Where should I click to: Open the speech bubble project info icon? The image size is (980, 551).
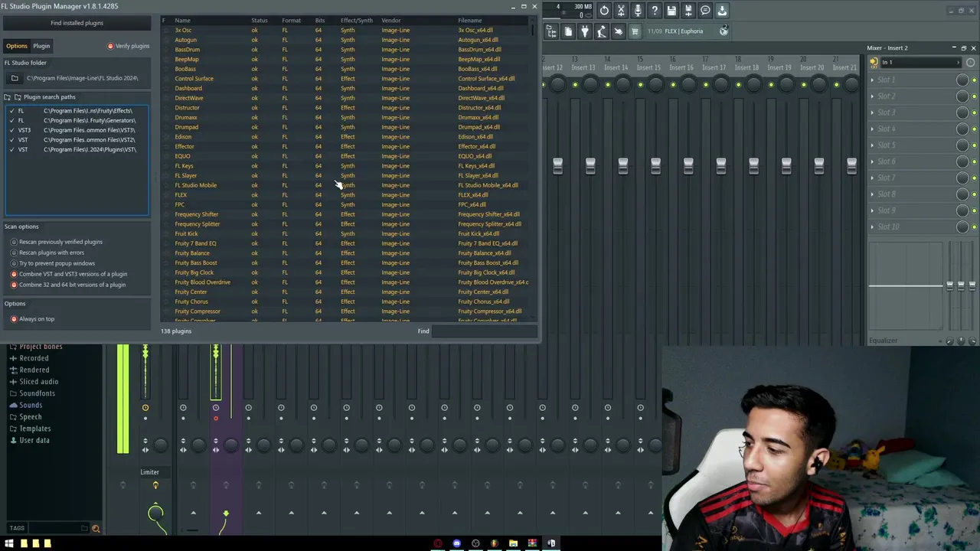705,10
